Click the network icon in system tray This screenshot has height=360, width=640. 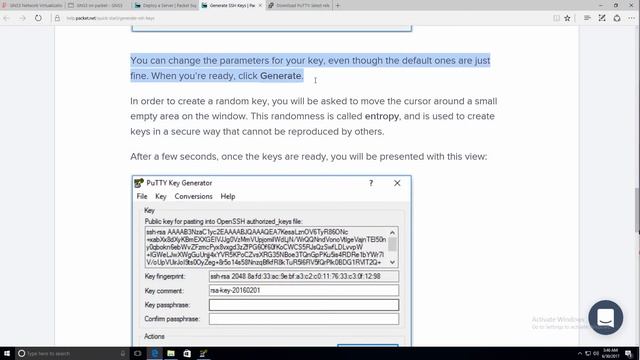pos(588,353)
